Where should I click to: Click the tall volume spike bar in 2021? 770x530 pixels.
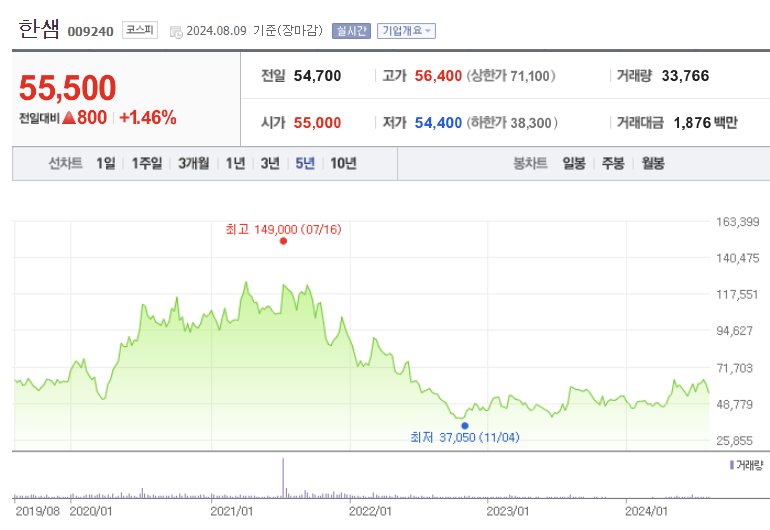tap(283, 477)
